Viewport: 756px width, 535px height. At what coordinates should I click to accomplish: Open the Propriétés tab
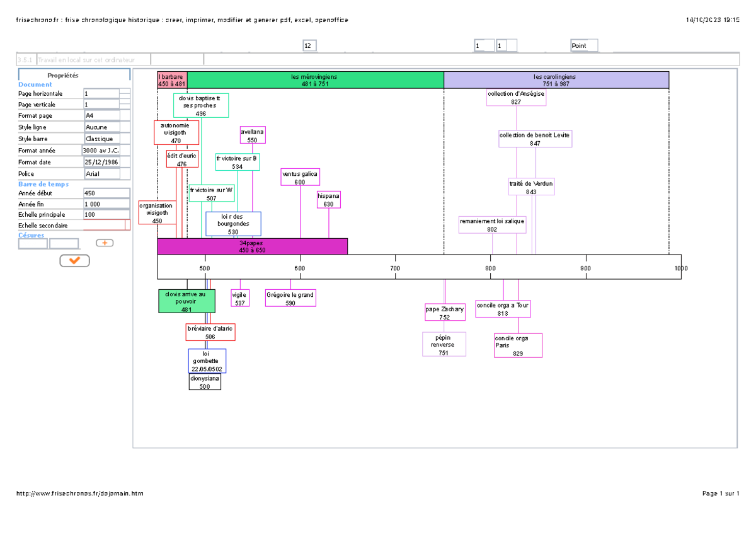74,75
